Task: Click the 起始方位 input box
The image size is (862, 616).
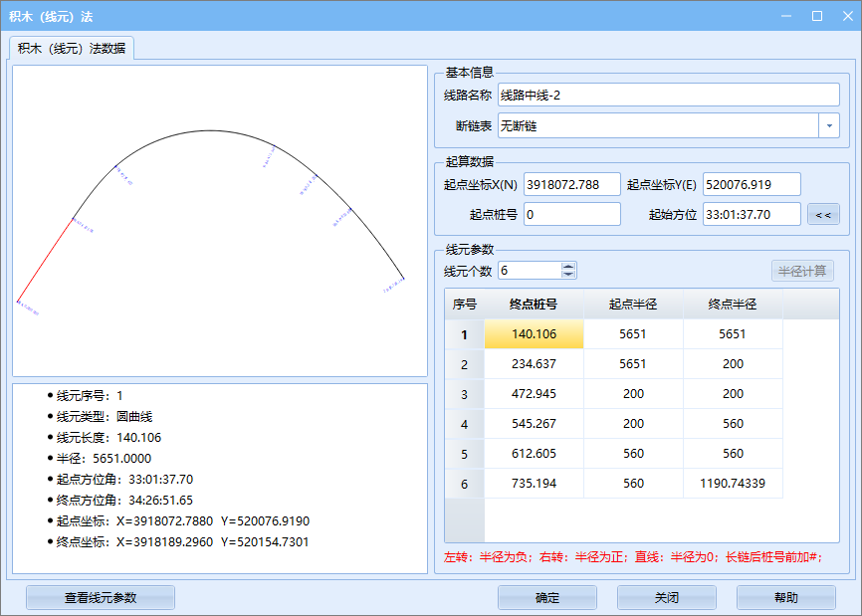Action: point(751,214)
